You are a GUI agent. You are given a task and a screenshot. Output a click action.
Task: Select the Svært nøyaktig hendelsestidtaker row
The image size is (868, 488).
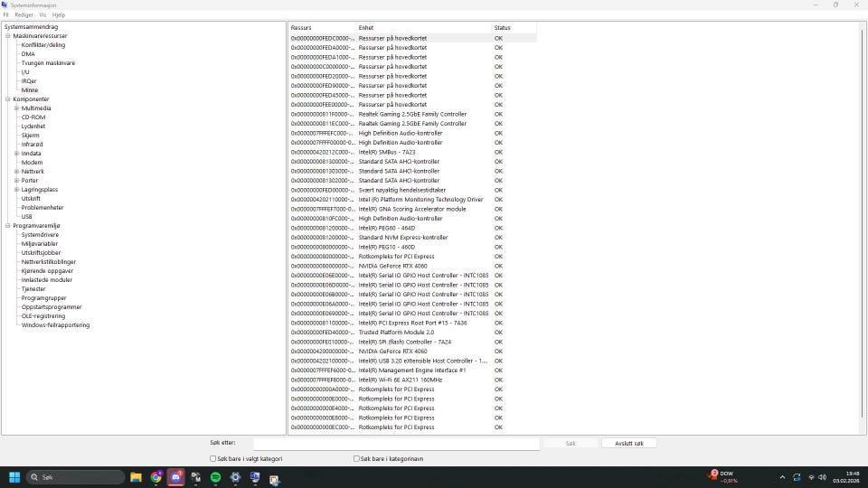(x=412, y=191)
